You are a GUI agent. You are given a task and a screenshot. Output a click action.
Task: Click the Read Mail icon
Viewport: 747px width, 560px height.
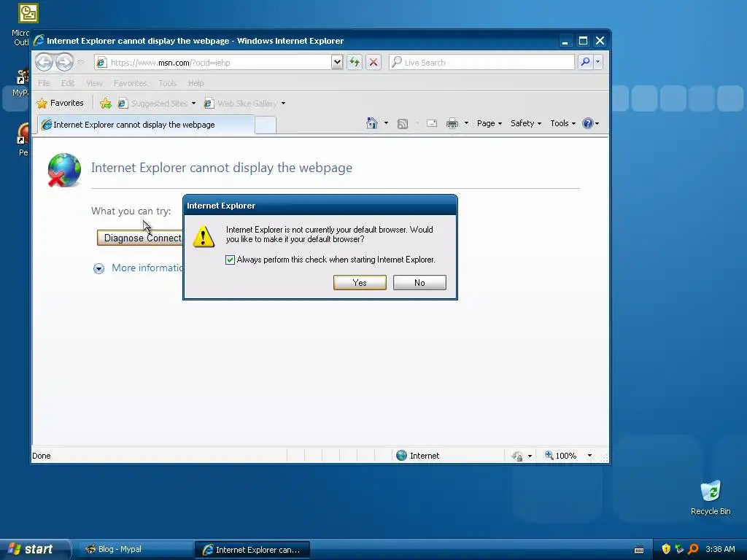click(x=432, y=123)
